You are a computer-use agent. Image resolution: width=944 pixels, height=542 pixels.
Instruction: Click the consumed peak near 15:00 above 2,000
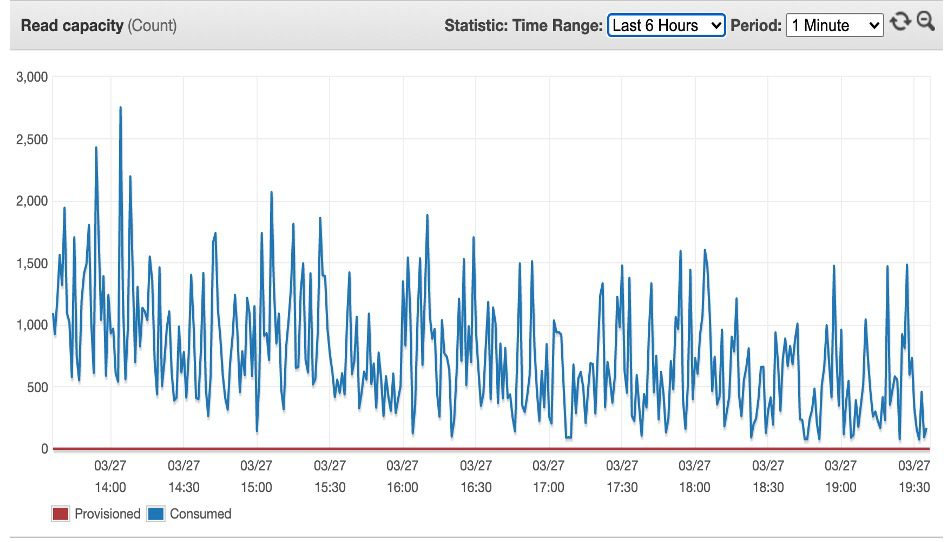[x=272, y=195]
